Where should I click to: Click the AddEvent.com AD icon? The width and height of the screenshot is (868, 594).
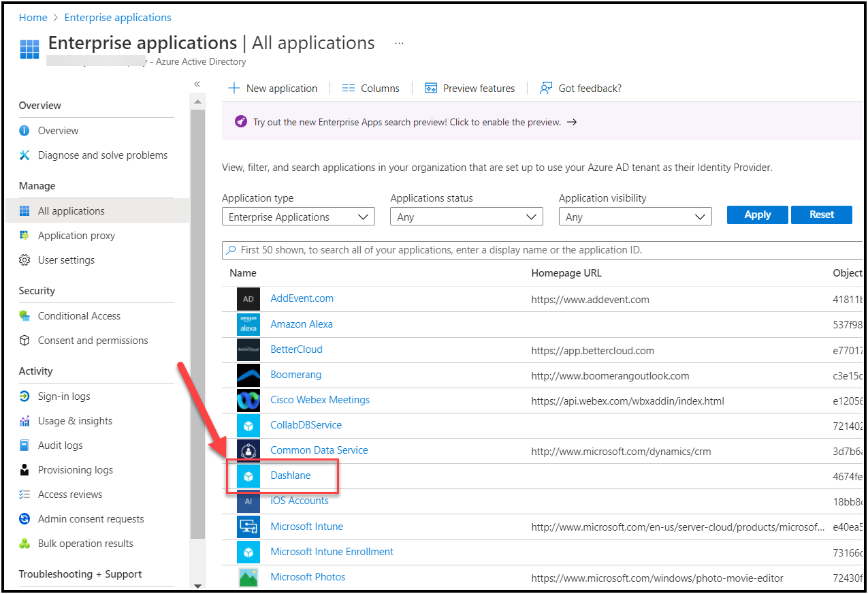pos(248,299)
